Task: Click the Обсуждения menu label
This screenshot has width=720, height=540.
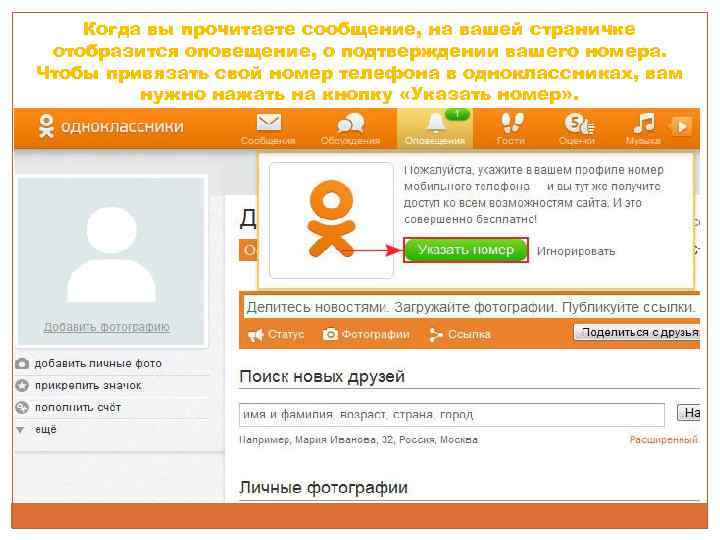Action: [x=350, y=141]
